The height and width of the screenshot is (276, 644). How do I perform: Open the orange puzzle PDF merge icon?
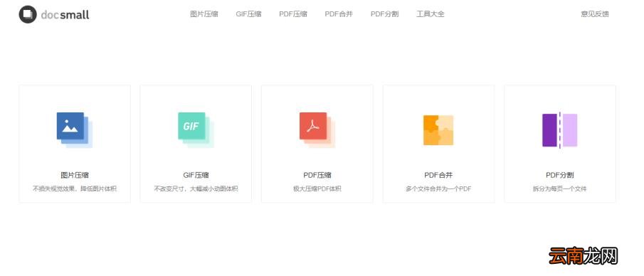(438, 130)
